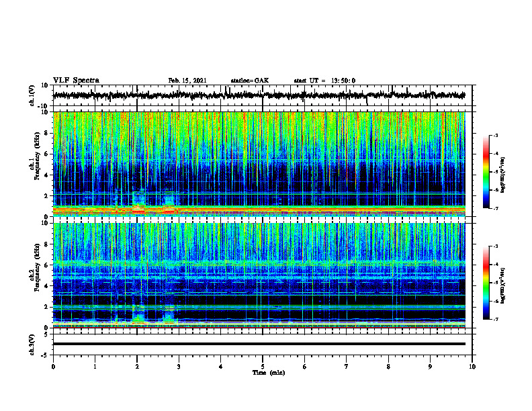Click the ch.2 color bar log(PSD) label

pos(503,286)
